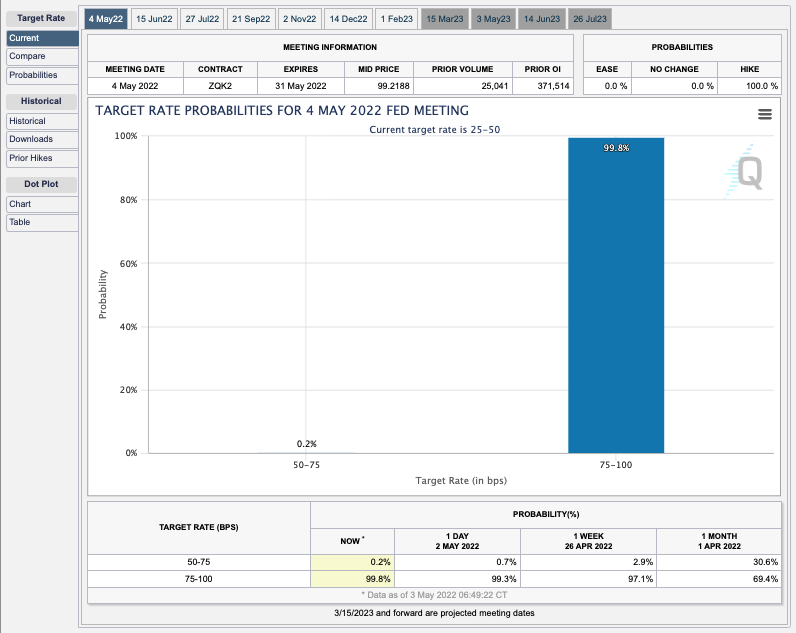The height and width of the screenshot is (633, 796).
Task: Open the chart hamburger menu icon
Action: [x=765, y=114]
